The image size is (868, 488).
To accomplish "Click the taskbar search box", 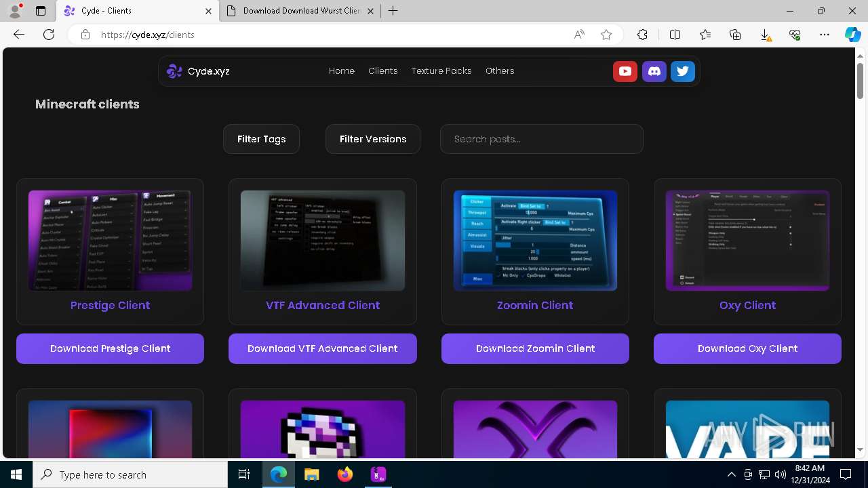I will 130,474.
